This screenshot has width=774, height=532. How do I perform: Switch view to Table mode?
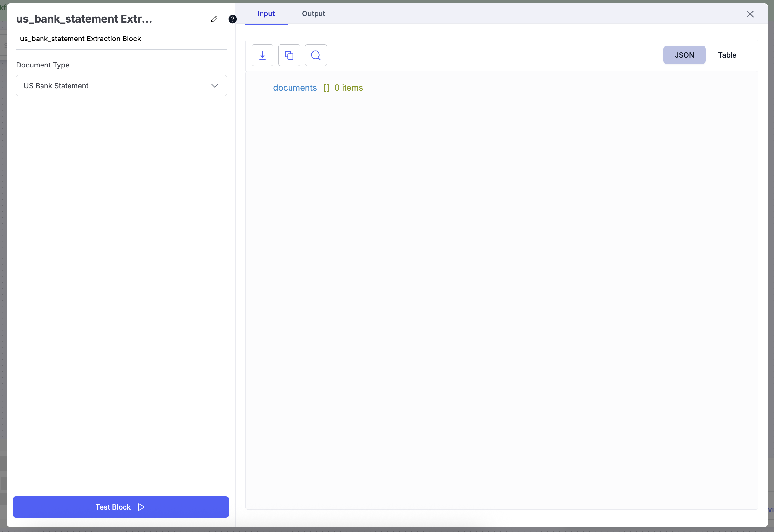pos(727,55)
